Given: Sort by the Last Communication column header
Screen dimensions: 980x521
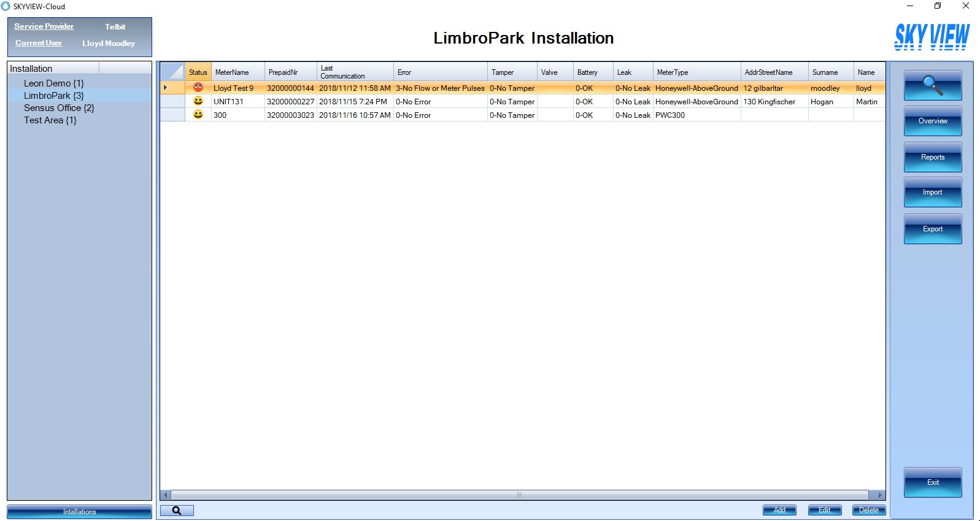Looking at the screenshot, I should (354, 72).
